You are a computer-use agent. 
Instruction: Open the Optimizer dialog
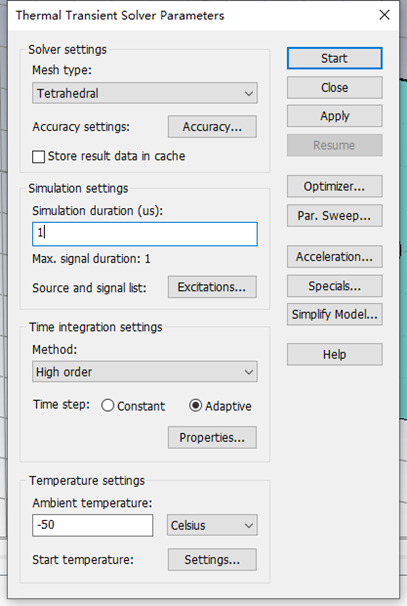(x=334, y=186)
